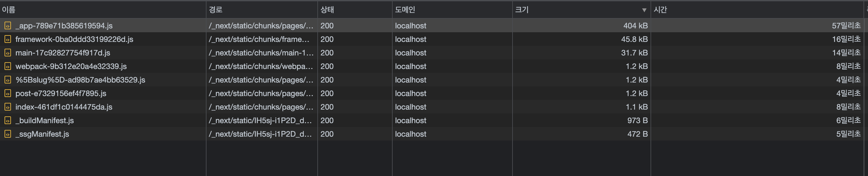Click the path cell /_next/static/chunks/main-1…

[261, 53]
